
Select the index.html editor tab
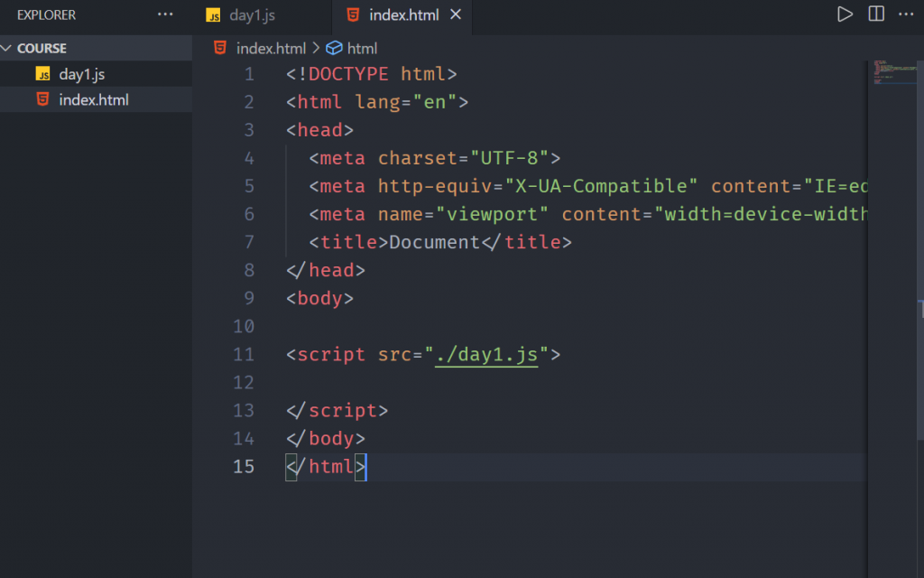tap(403, 15)
